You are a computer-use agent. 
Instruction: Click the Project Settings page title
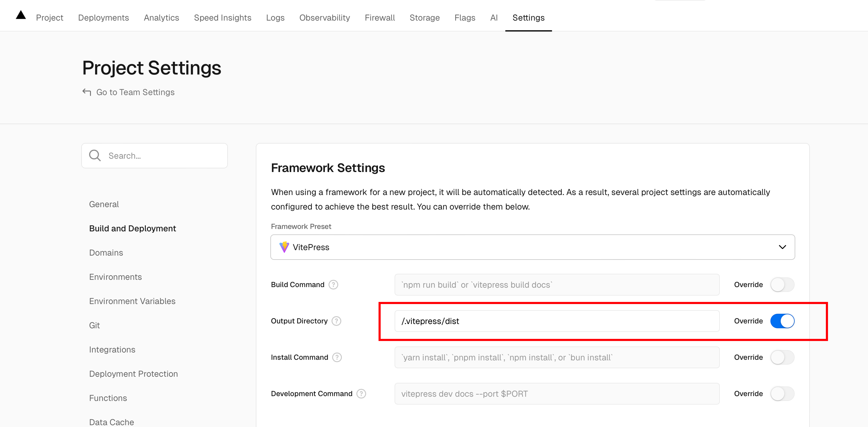point(152,68)
